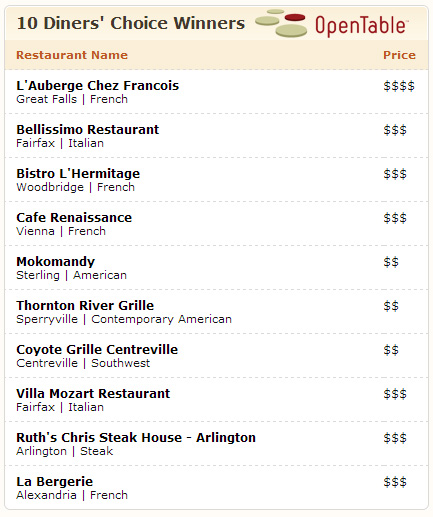Click the $$ price next to Mokomandy
This screenshot has width=433, height=517.
[x=391, y=262]
